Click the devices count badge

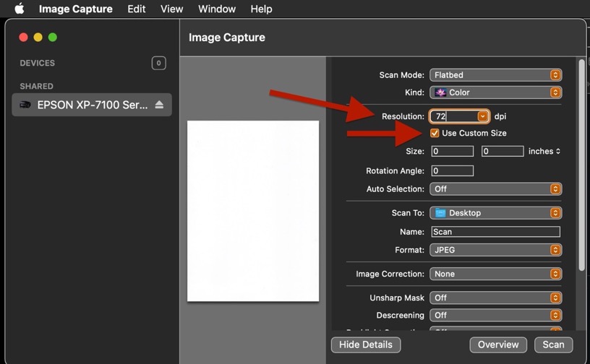point(158,63)
